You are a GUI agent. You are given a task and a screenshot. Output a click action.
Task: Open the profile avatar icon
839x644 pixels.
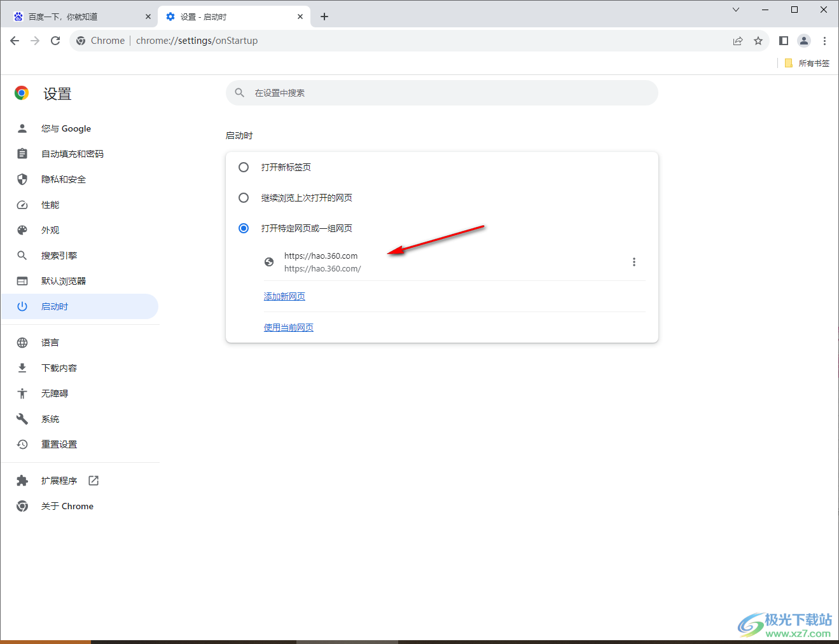click(804, 41)
